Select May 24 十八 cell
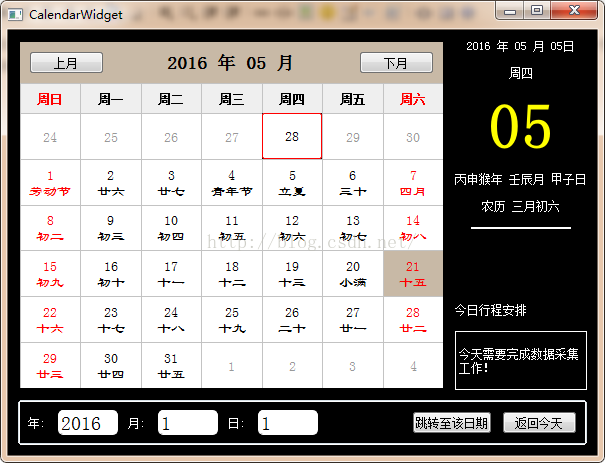The width and height of the screenshot is (605, 463). point(171,320)
